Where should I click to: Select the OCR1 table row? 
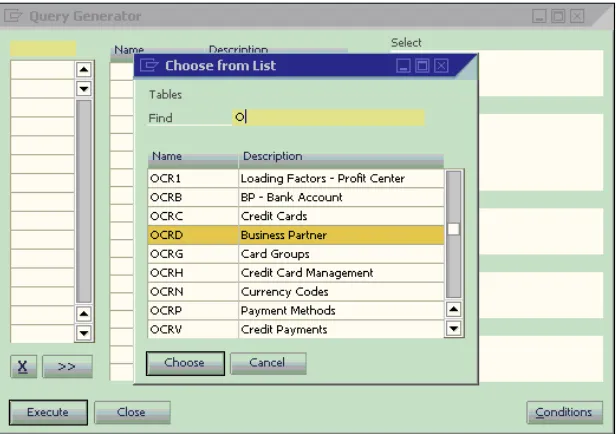point(296,179)
